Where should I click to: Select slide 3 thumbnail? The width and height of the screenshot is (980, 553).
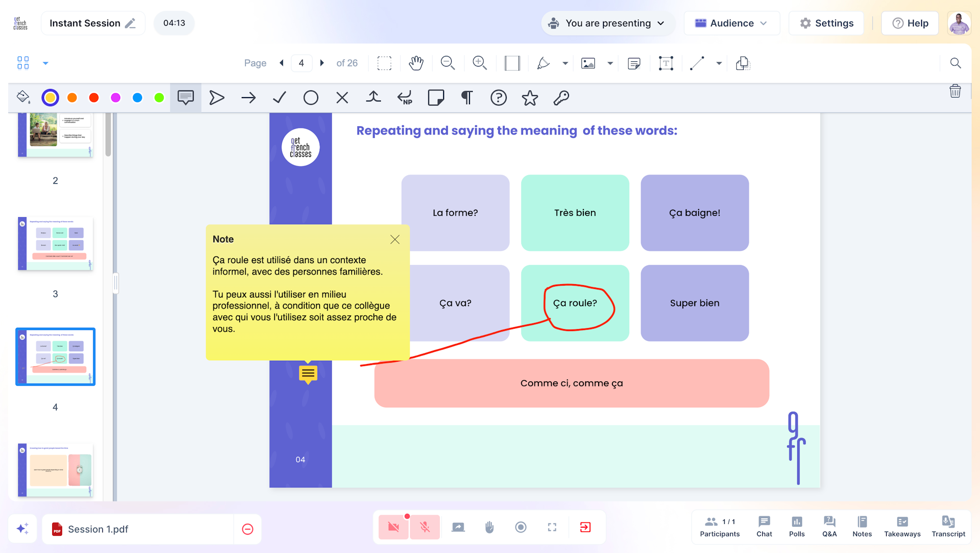[x=55, y=244]
